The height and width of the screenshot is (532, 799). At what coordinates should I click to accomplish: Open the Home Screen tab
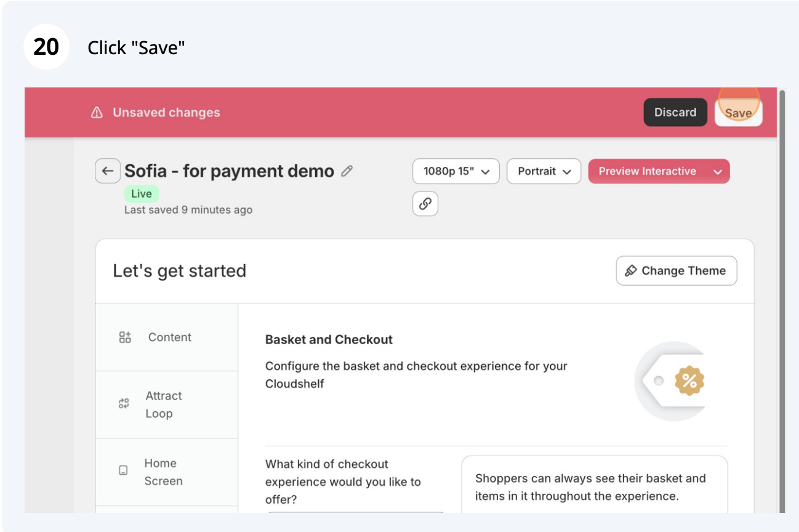167,472
